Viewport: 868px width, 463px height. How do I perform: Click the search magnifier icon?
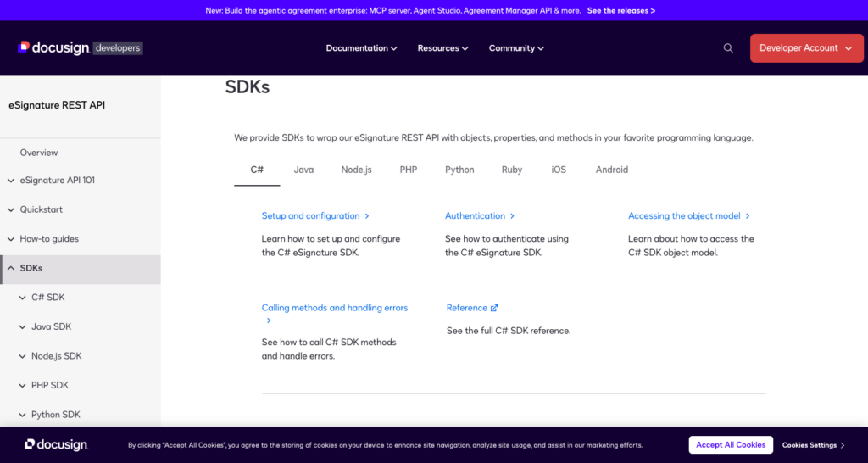click(728, 48)
